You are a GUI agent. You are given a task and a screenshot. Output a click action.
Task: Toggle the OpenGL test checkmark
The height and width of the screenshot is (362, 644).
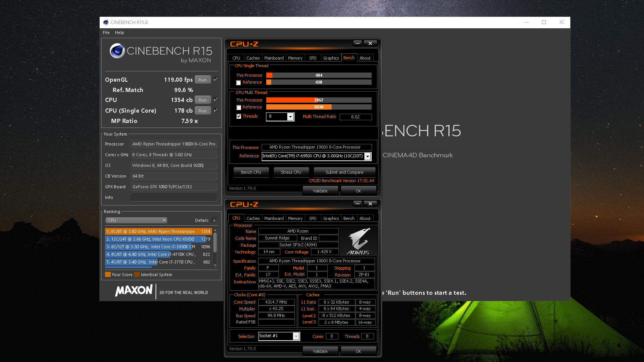point(215,79)
